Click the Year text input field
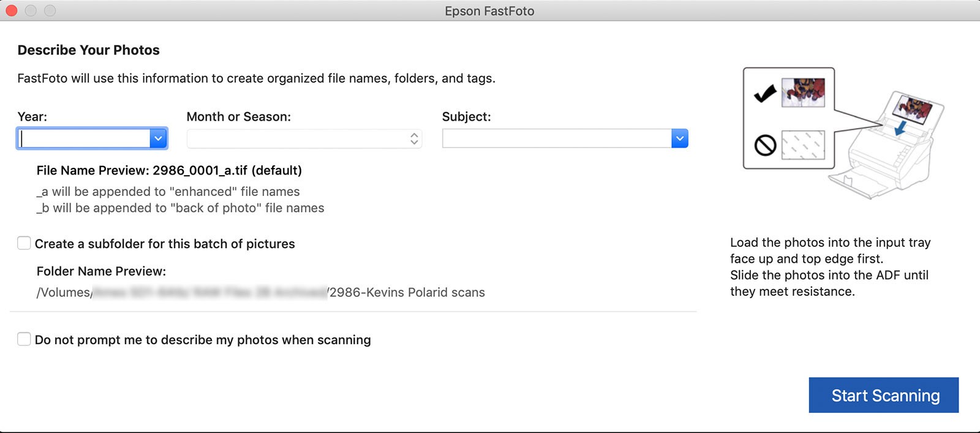This screenshot has height=433, width=980. click(85, 139)
